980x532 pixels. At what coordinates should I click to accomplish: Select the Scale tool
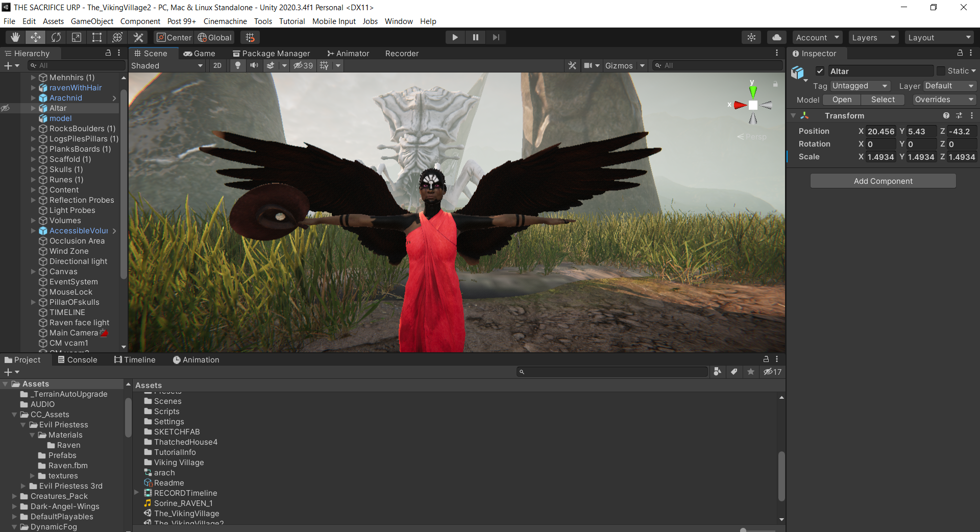77,37
